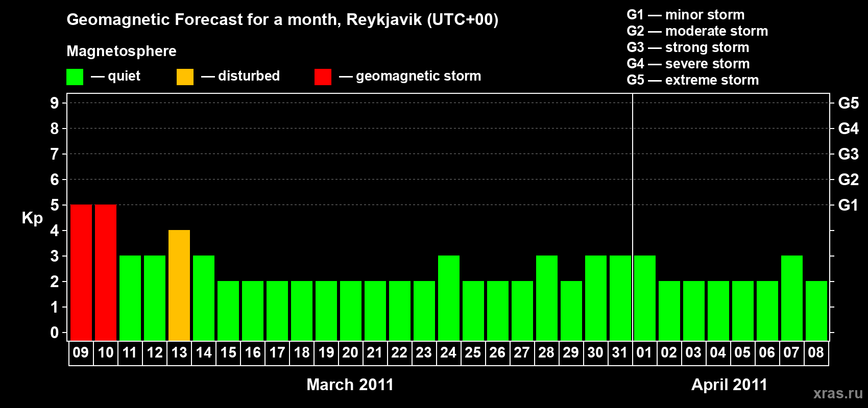
Task: Click the G1 label on right axis
Action: point(848,205)
